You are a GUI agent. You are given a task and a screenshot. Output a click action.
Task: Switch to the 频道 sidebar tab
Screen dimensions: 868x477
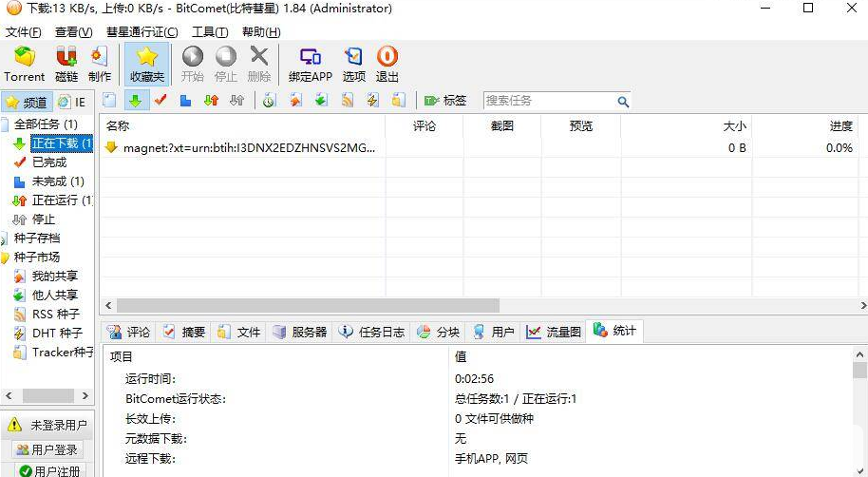27,102
